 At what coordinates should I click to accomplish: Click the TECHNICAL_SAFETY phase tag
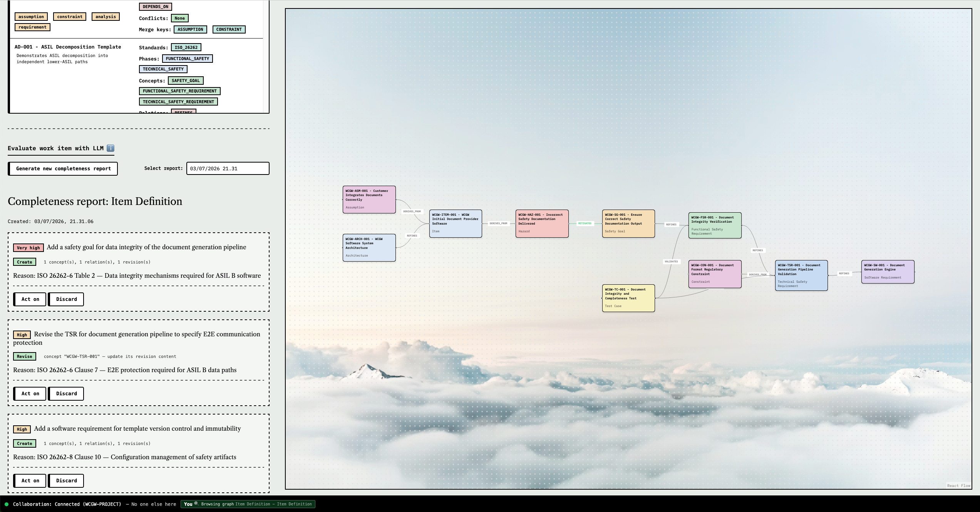[163, 69]
